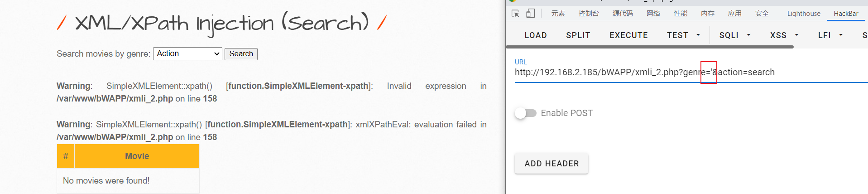Switch to the 元素 (Elements) tab
The height and width of the screenshot is (194, 868).
click(558, 14)
